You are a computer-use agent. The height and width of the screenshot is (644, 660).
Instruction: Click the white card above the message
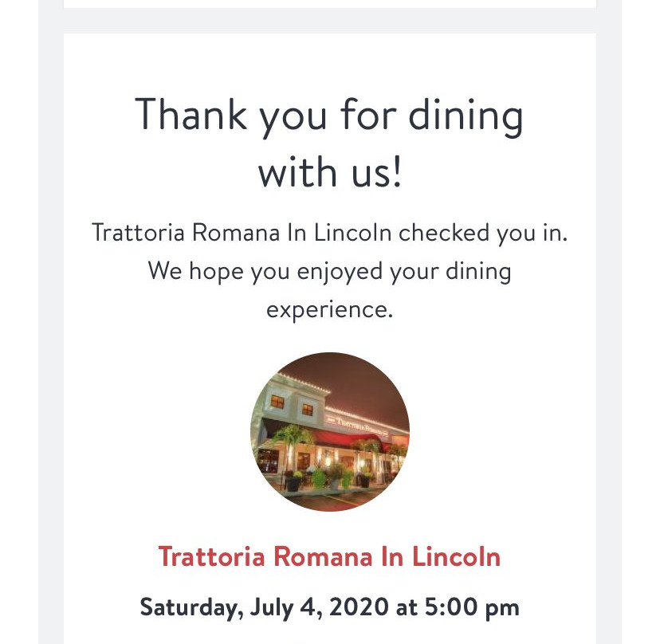[x=329, y=4]
